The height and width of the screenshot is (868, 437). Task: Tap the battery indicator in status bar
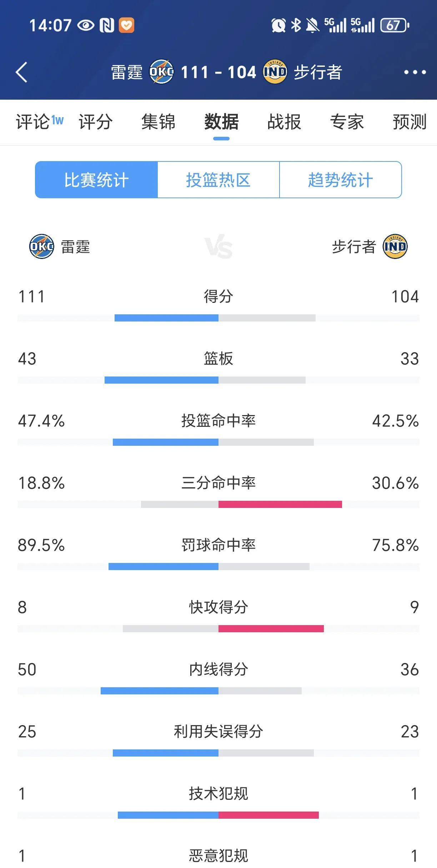click(395, 25)
